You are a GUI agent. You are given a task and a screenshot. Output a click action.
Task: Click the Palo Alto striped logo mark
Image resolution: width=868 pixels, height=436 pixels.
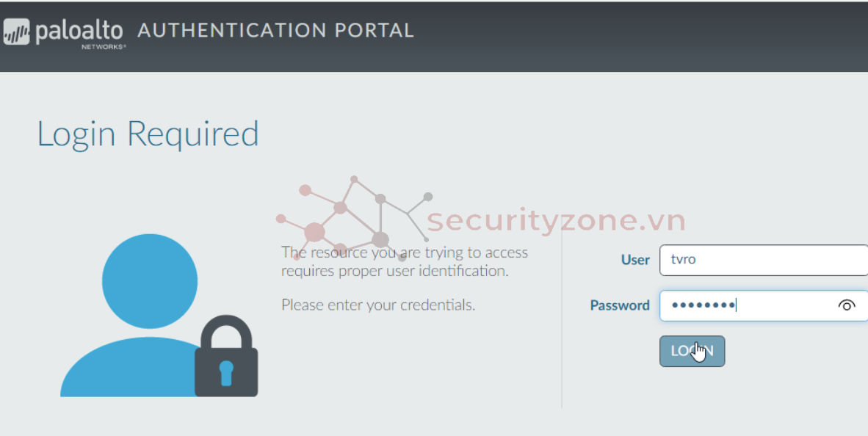pos(16,33)
